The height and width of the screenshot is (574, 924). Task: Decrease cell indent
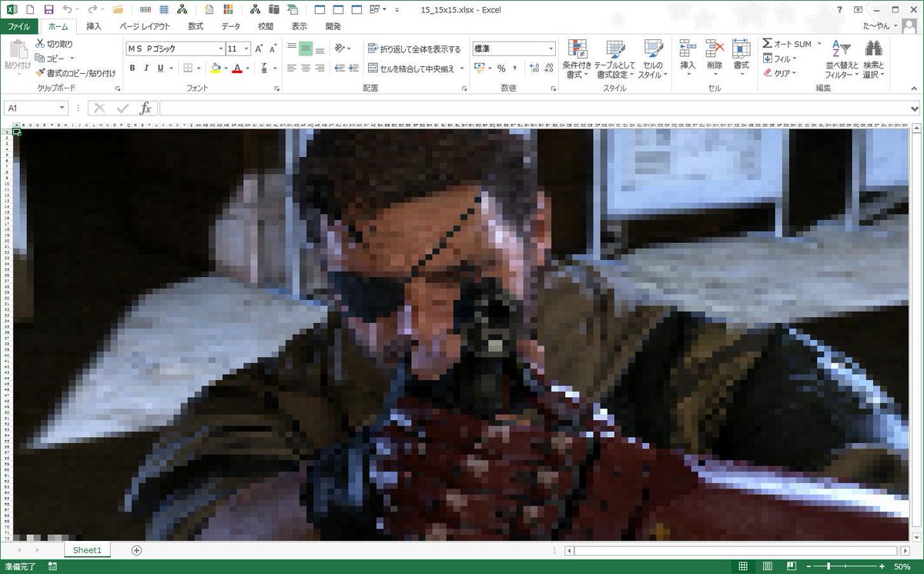click(x=340, y=68)
